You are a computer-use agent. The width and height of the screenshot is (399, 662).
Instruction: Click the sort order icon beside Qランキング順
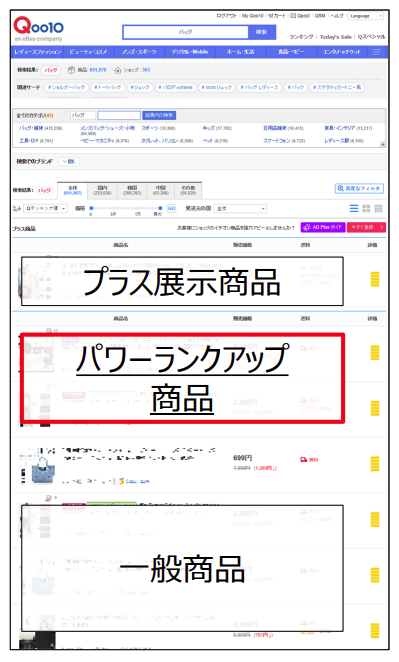pyautogui.click(x=17, y=209)
